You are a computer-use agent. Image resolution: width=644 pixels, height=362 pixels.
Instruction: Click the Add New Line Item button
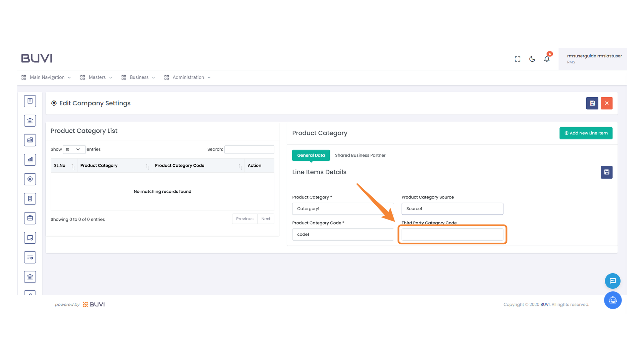tap(586, 133)
